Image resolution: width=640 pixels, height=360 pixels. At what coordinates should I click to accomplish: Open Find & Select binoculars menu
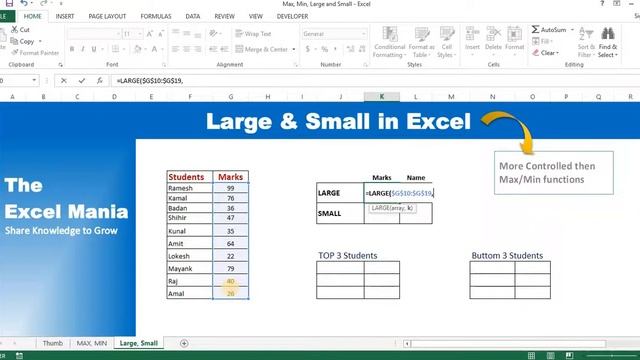608,42
